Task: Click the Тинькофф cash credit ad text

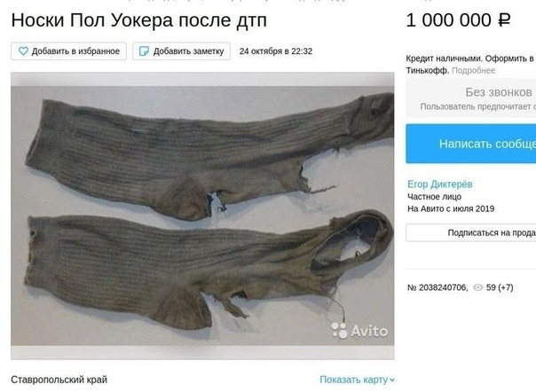Action: pos(471,64)
